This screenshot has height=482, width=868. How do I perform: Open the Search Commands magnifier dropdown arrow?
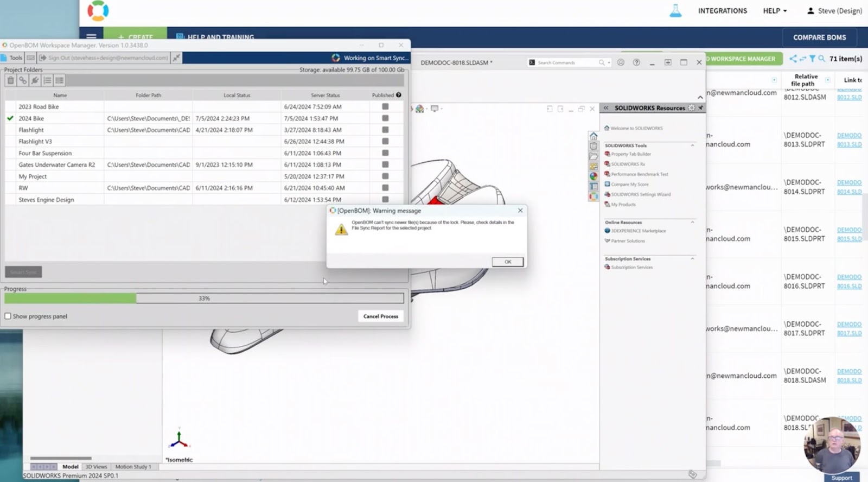[x=609, y=62]
